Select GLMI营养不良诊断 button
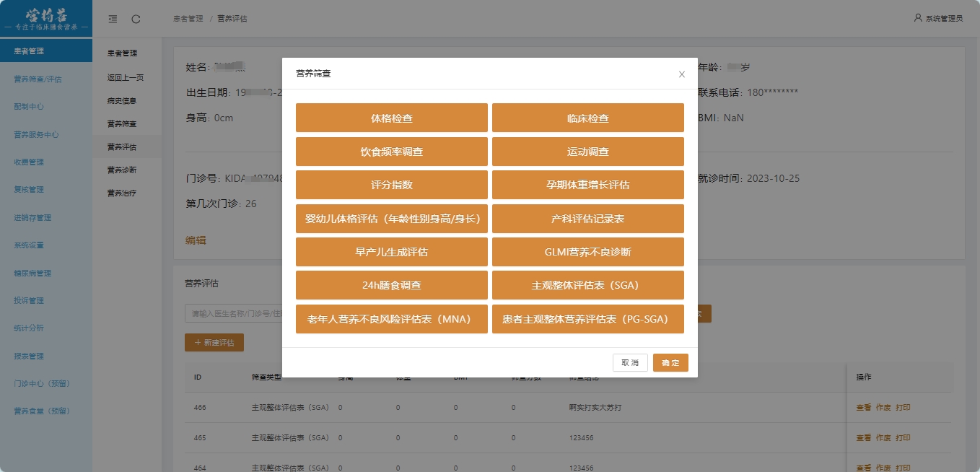 (587, 252)
